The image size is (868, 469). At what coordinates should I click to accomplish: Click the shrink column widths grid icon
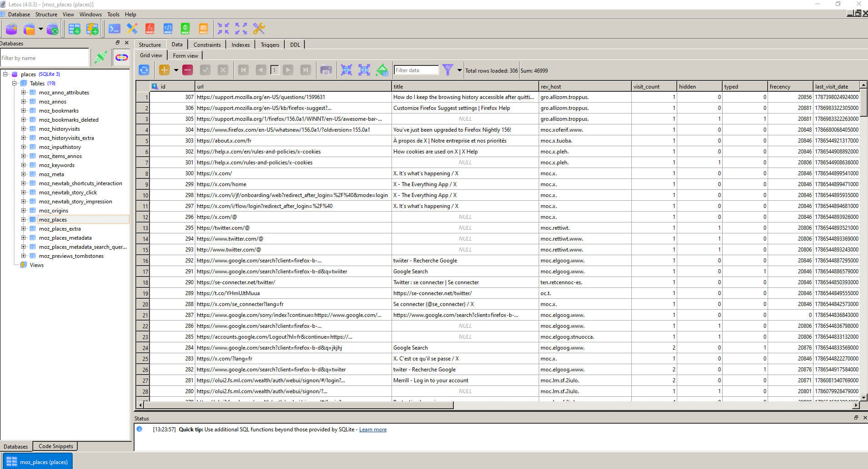[x=347, y=70]
